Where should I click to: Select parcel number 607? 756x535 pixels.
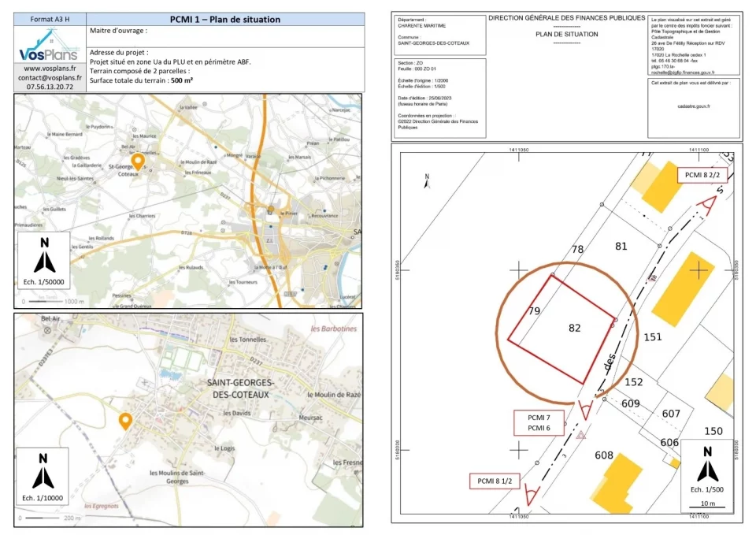671,414
